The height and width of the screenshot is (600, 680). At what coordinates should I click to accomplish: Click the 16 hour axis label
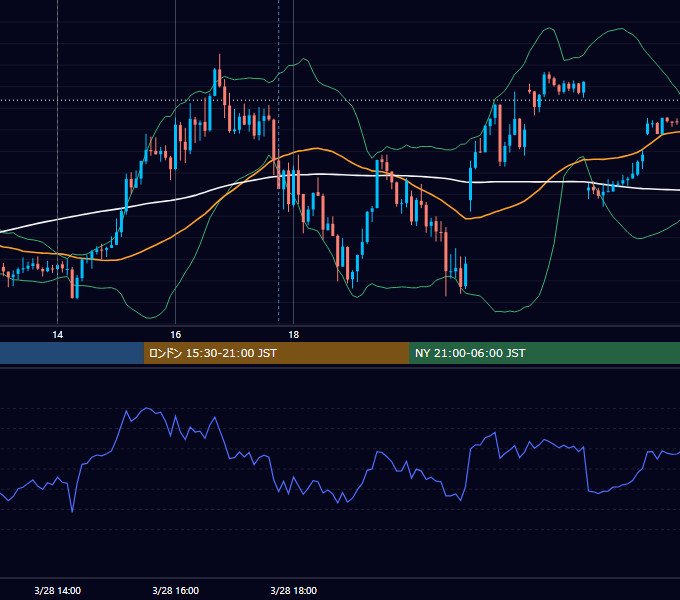click(175, 335)
